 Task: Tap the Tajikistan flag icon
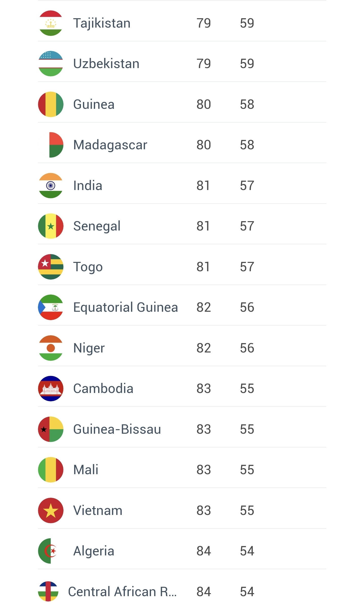pos(51,23)
